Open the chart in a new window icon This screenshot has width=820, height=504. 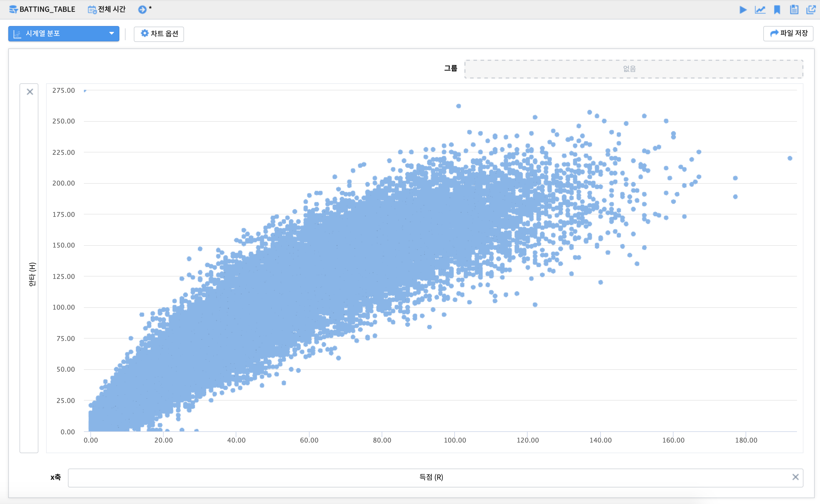(811, 10)
